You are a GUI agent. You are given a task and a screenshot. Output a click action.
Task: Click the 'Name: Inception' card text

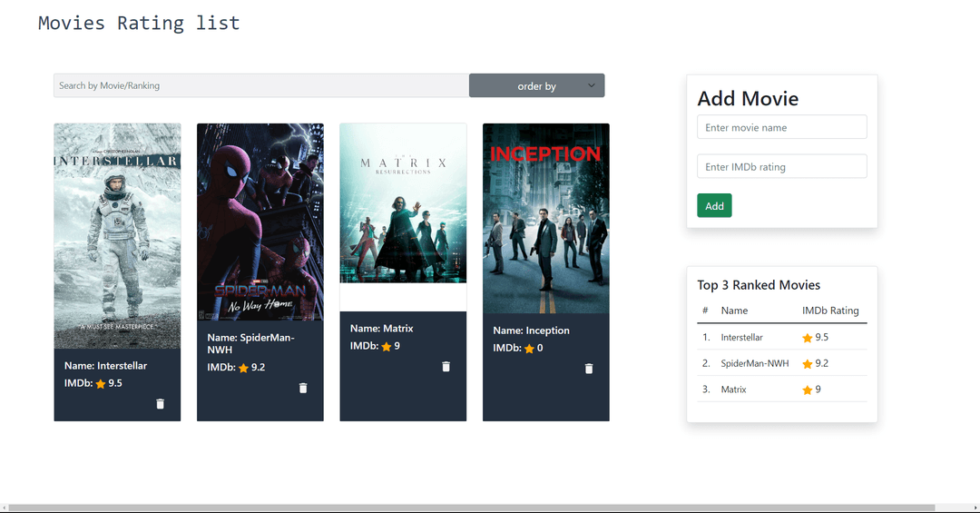coord(531,330)
